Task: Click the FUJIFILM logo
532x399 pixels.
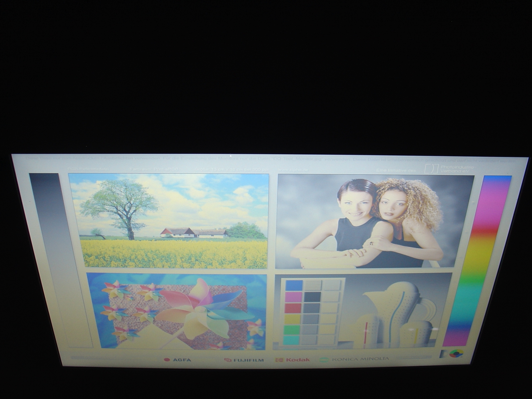Action: [x=244, y=360]
